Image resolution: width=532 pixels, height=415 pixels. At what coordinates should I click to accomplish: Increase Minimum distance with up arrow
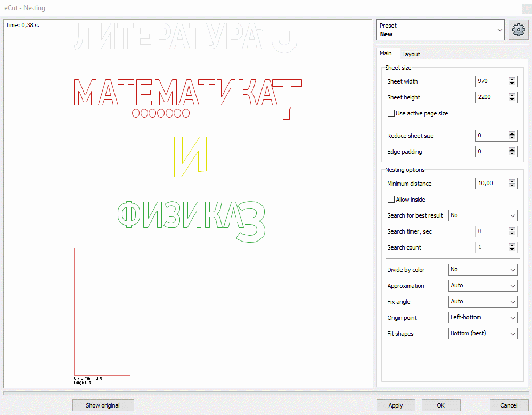pyautogui.click(x=512, y=181)
